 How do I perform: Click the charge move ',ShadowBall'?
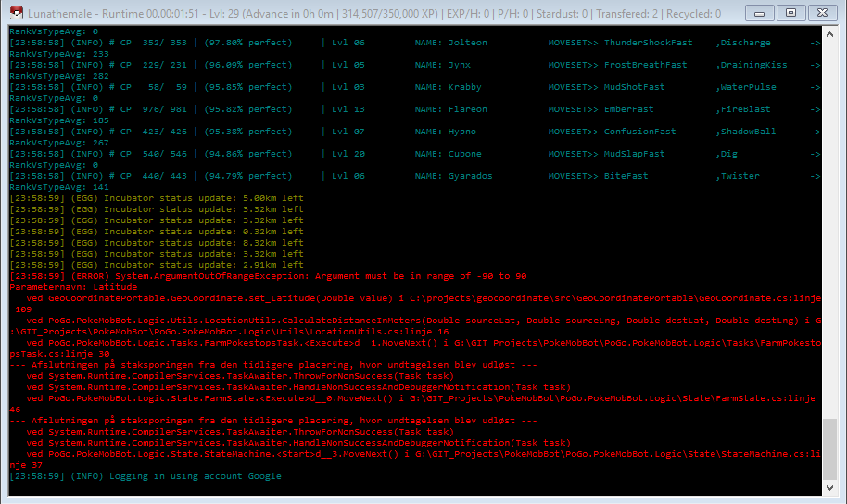click(x=746, y=132)
